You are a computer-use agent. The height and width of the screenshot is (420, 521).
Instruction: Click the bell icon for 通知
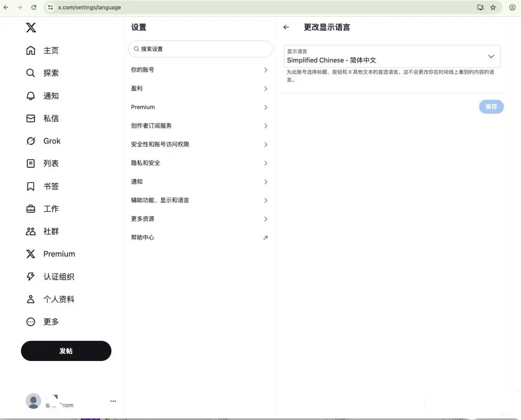(31, 96)
